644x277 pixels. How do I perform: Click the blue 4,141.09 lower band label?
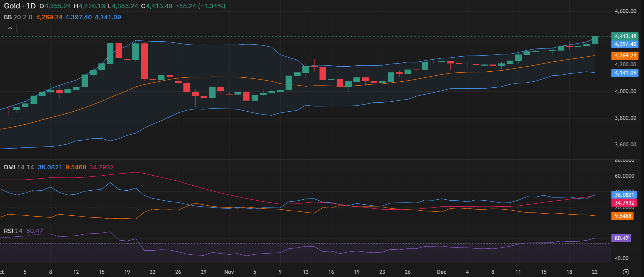[x=625, y=73]
